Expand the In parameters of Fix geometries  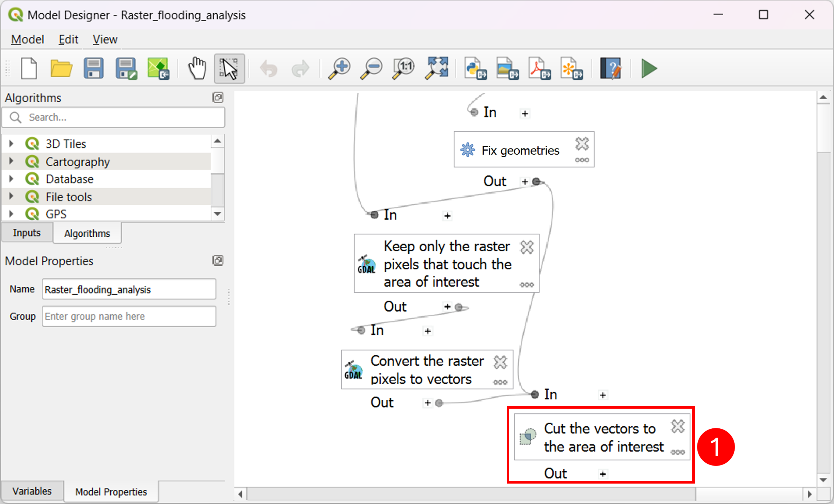tap(525, 113)
